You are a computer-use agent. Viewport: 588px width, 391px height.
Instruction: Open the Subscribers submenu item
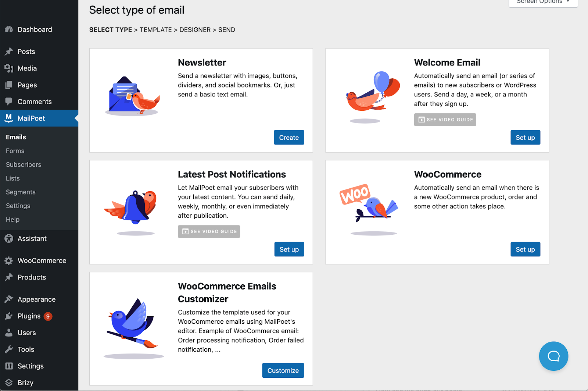[24, 164]
